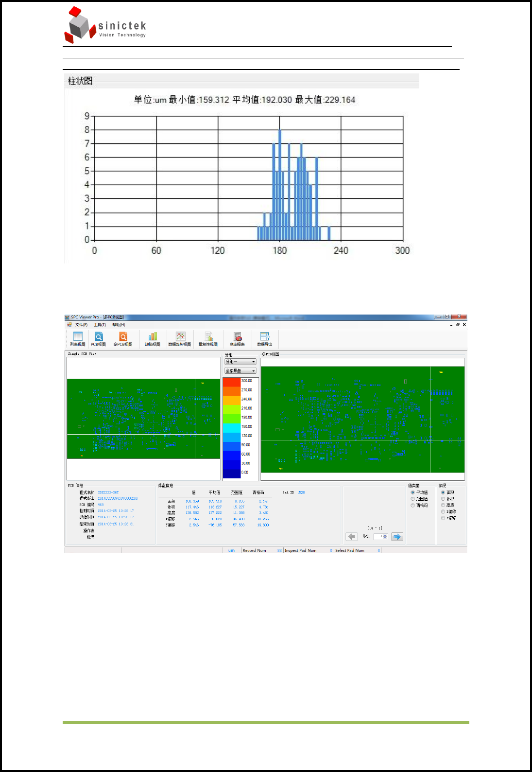This screenshot has width=532, height=772.
Task: Click the Single PCB View board image
Action: pyautogui.click(x=143, y=419)
